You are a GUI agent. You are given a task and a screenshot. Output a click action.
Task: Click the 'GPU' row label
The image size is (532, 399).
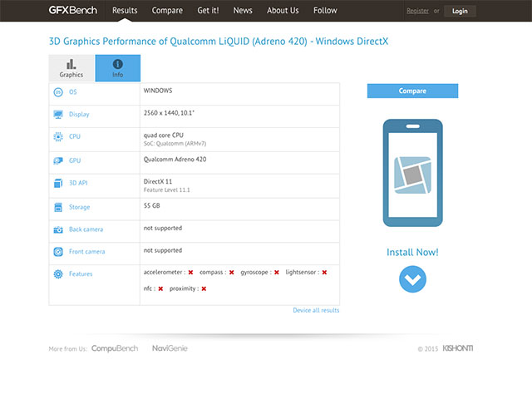[x=75, y=160]
